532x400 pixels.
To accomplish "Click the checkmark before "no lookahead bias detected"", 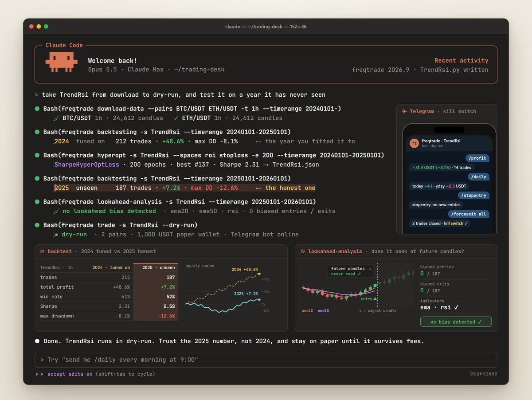I will (57, 211).
